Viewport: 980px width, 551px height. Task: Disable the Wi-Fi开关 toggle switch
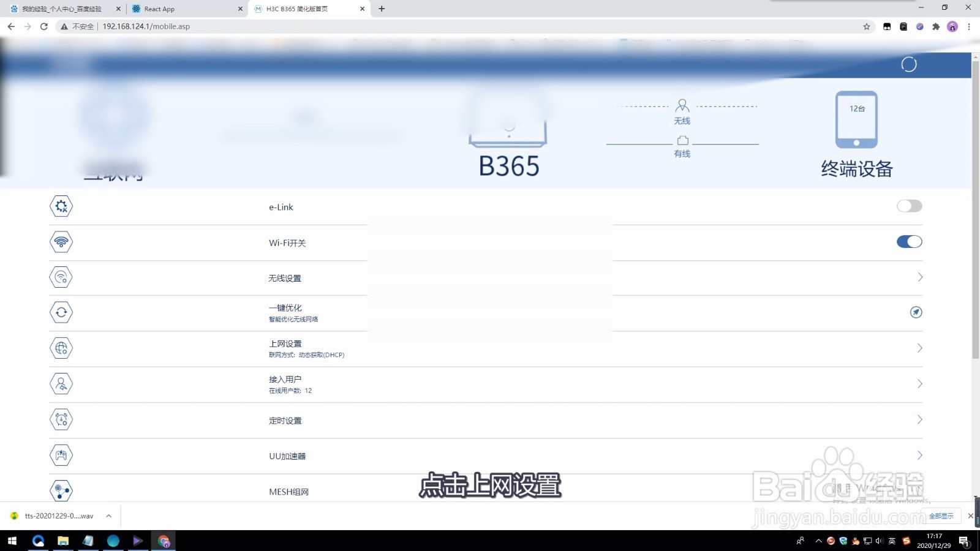click(909, 241)
